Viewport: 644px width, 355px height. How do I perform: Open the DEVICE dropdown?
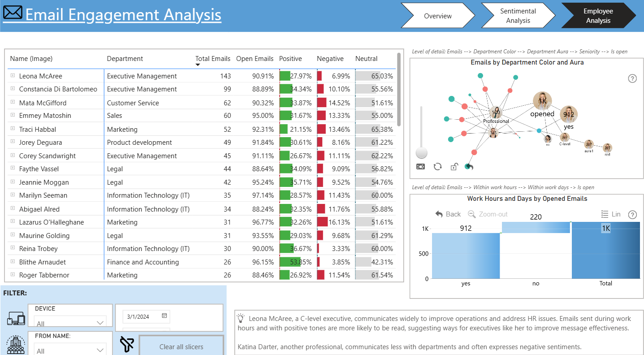coord(70,323)
